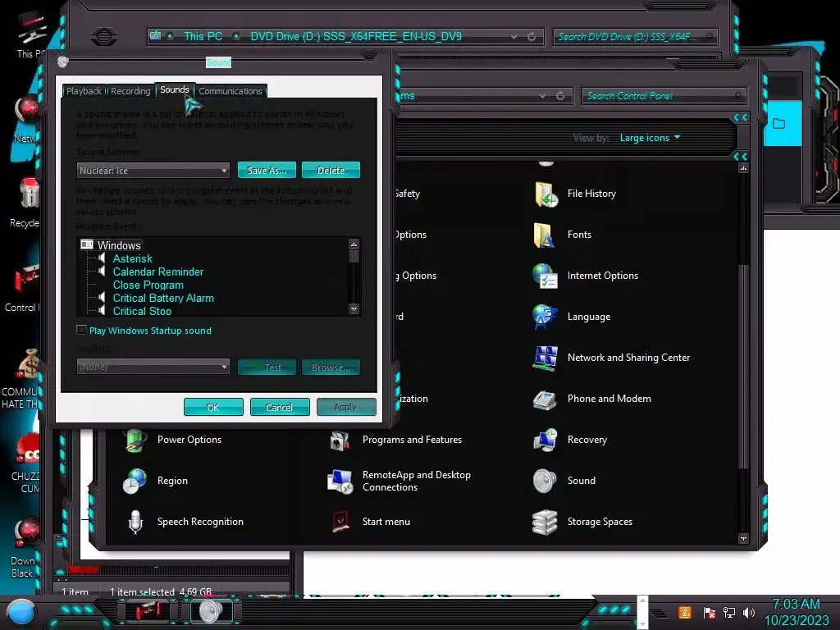Open the network icon in system tray
Image resolution: width=840 pixels, height=630 pixels.
(728, 613)
